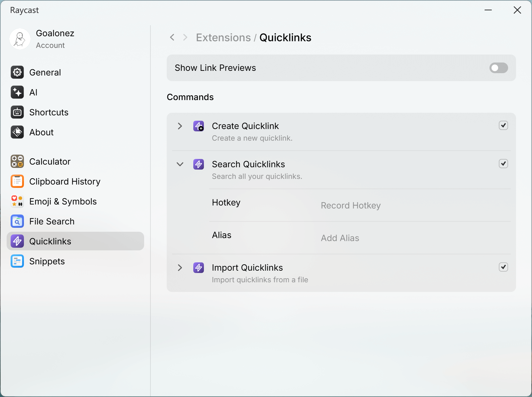The width and height of the screenshot is (532, 397).
Task: Go back using the left arrow
Action: pos(172,37)
